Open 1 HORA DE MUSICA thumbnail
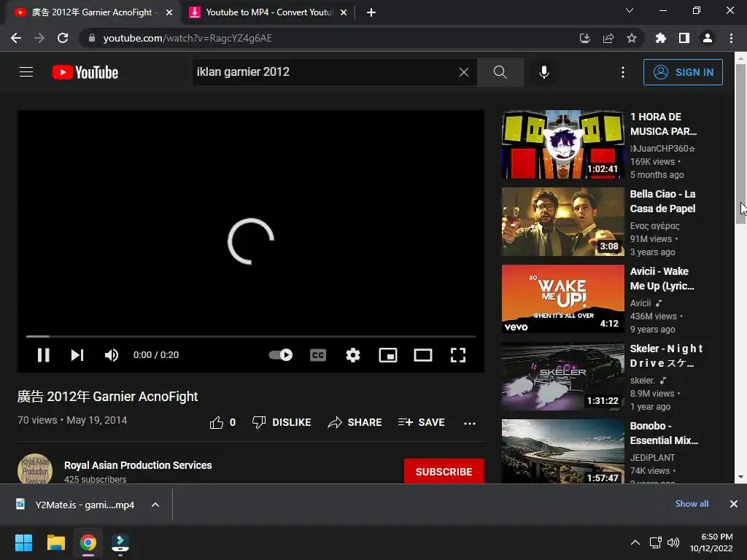 point(562,144)
